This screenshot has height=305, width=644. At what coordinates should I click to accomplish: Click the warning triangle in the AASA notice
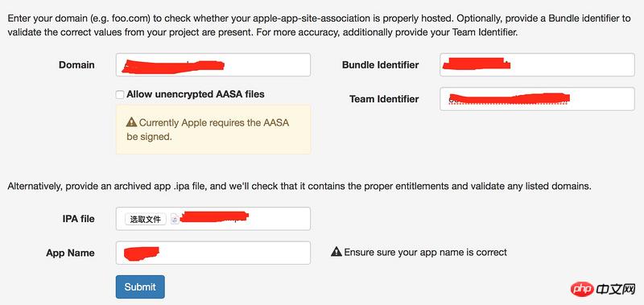pos(131,122)
